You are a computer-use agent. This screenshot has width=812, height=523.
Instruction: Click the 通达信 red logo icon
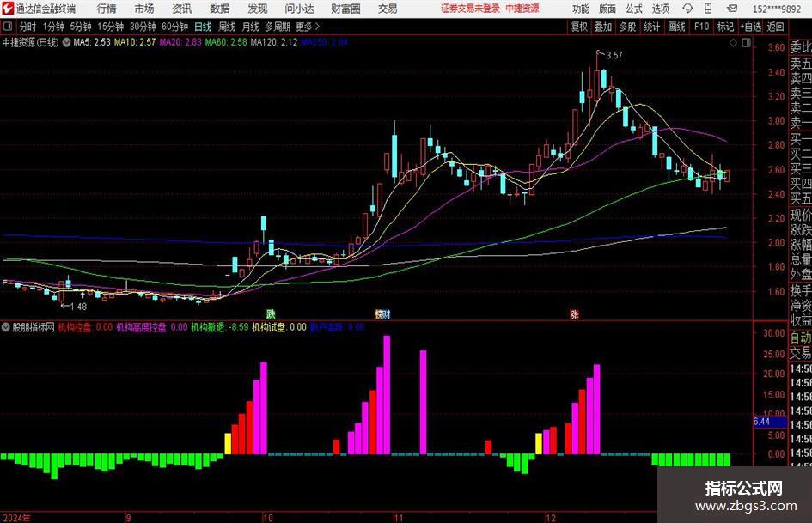pyautogui.click(x=8, y=9)
